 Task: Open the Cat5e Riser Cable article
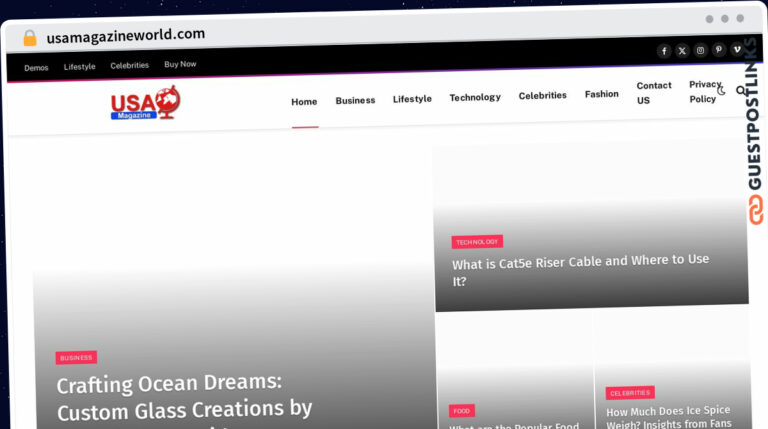coord(580,270)
